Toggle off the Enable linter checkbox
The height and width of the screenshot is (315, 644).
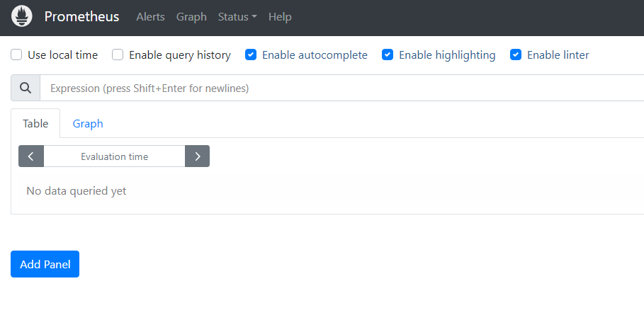click(x=516, y=55)
